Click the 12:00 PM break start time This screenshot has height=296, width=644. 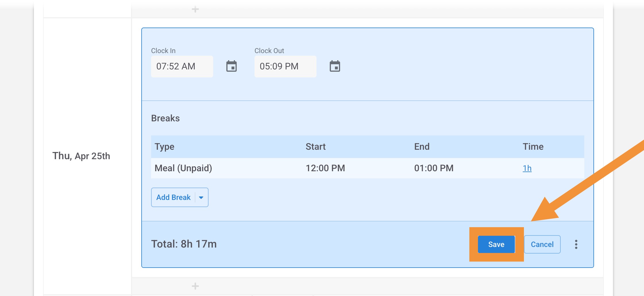(x=325, y=168)
